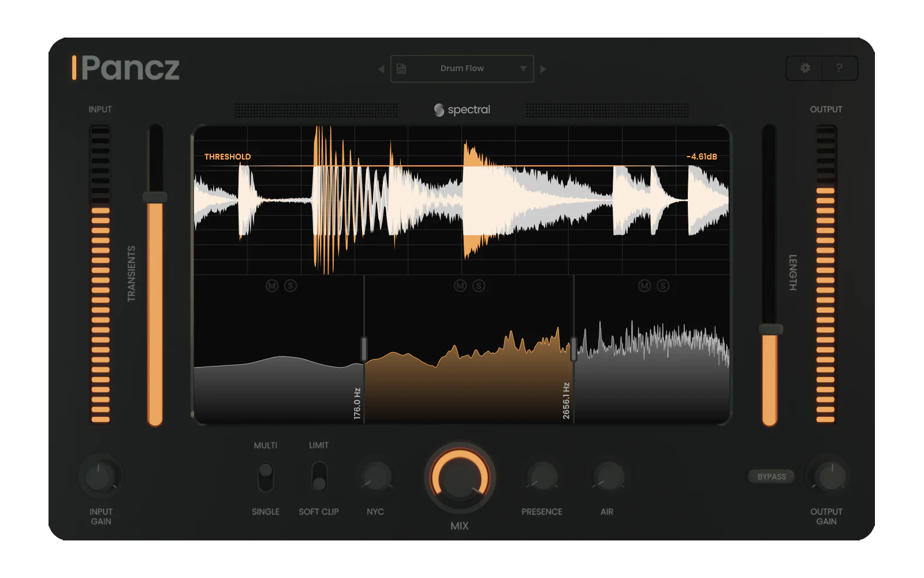Click the high-band spectrum area
924x578 pixels.
tap(652, 381)
